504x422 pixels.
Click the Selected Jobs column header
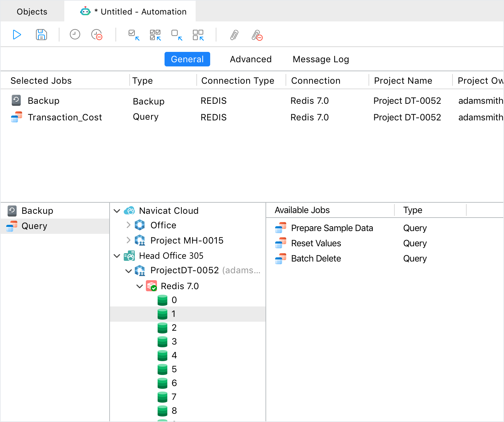(x=66, y=80)
